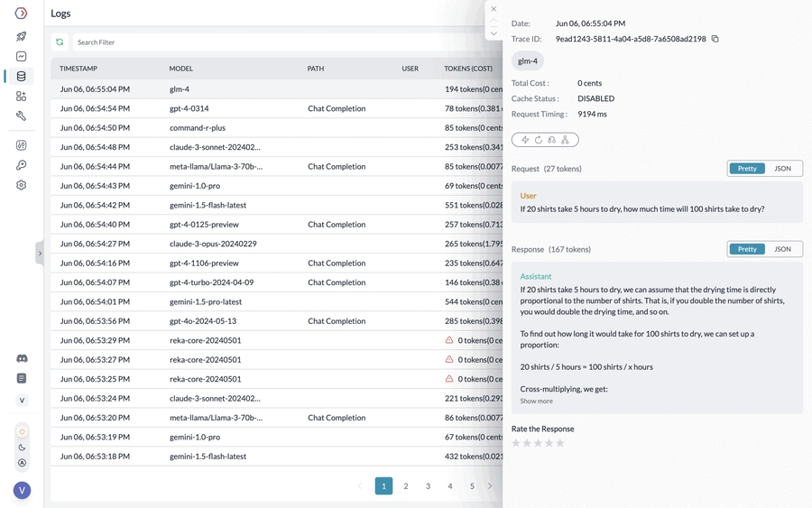Open the analytics chart icon in sidebar
812x508 pixels.
(22, 57)
